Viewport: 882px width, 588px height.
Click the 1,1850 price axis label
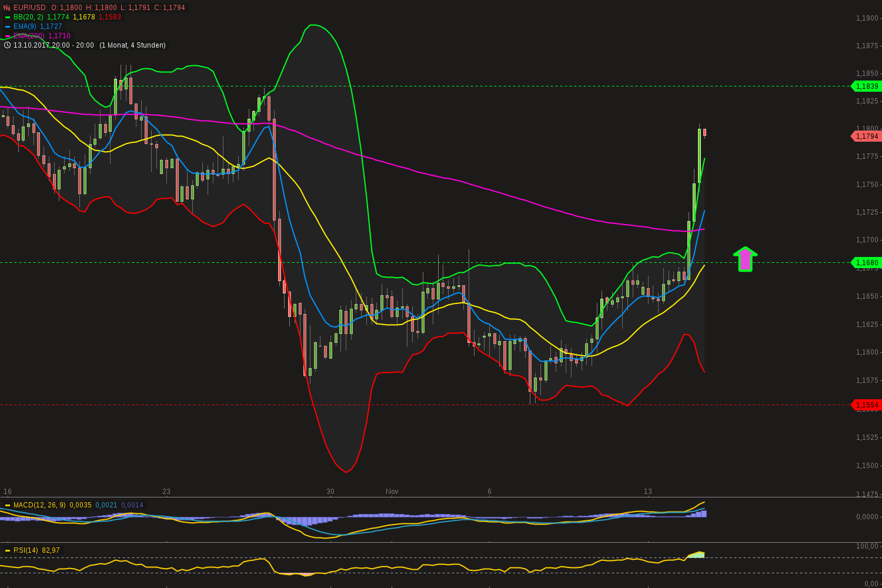867,73
